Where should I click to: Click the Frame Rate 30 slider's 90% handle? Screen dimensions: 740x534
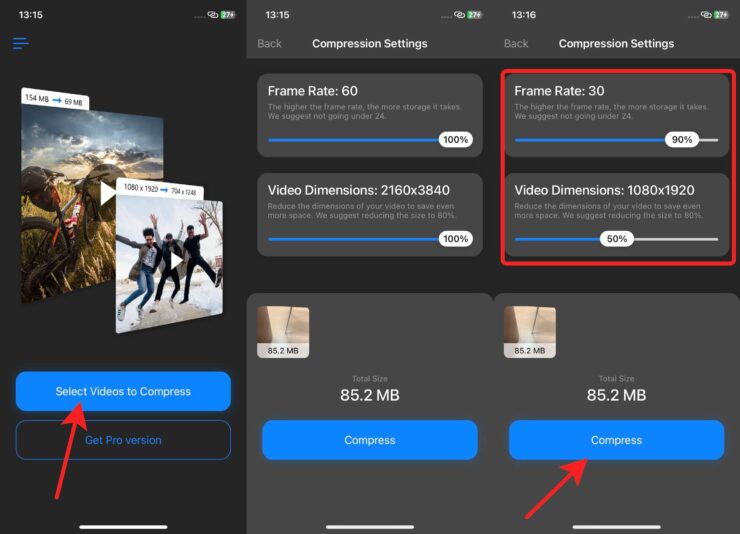[682, 140]
